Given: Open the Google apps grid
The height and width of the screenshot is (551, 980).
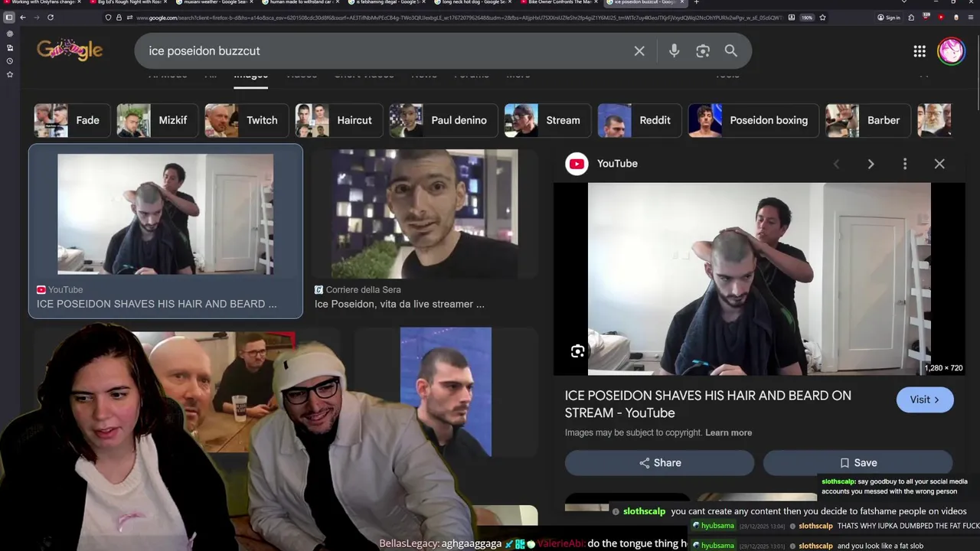Looking at the screenshot, I should point(920,51).
